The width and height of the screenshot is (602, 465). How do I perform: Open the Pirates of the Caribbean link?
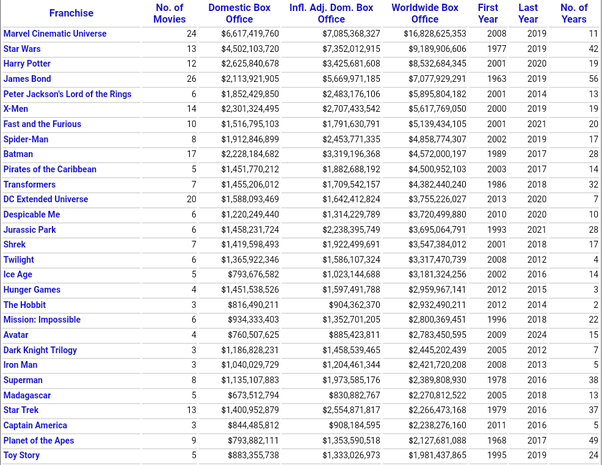pyautogui.click(x=50, y=169)
